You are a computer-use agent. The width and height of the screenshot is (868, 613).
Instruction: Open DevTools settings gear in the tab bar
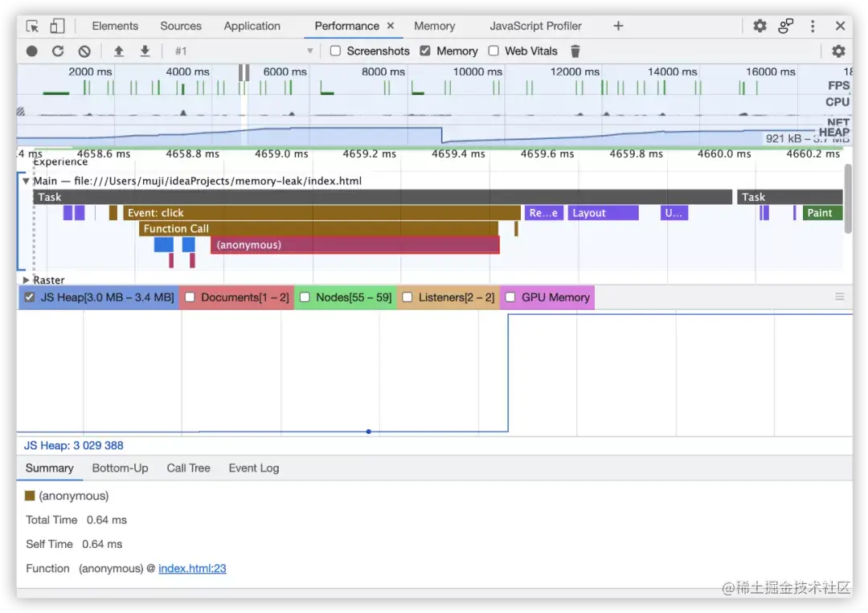coord(759,26)
